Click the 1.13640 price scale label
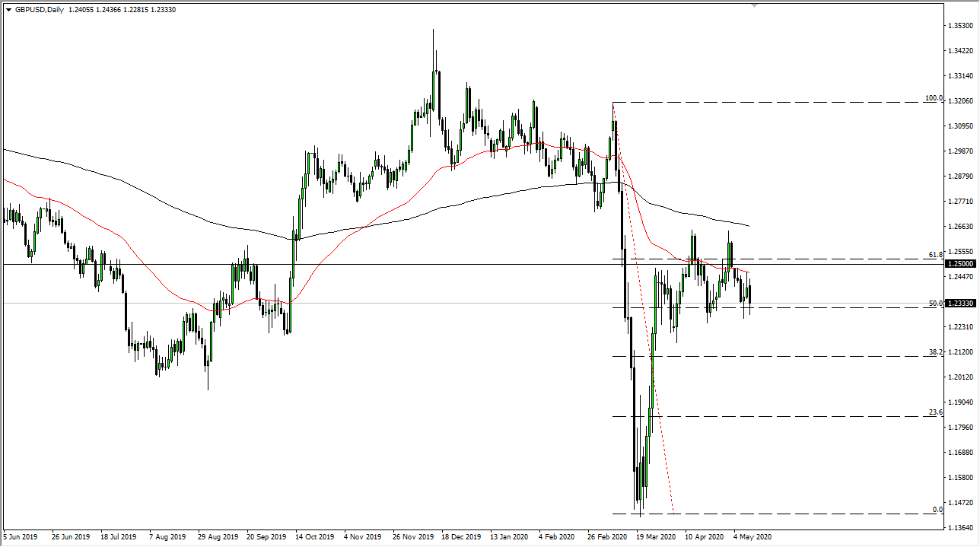Image resolution: width=980 pixels, height=547 pixels. (960, 527)
